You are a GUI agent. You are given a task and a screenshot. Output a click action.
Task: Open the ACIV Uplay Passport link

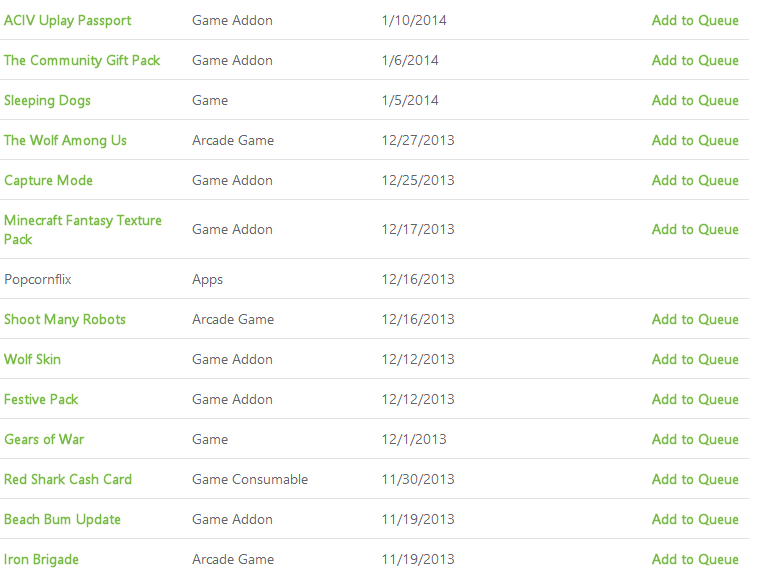pos(68,21)
